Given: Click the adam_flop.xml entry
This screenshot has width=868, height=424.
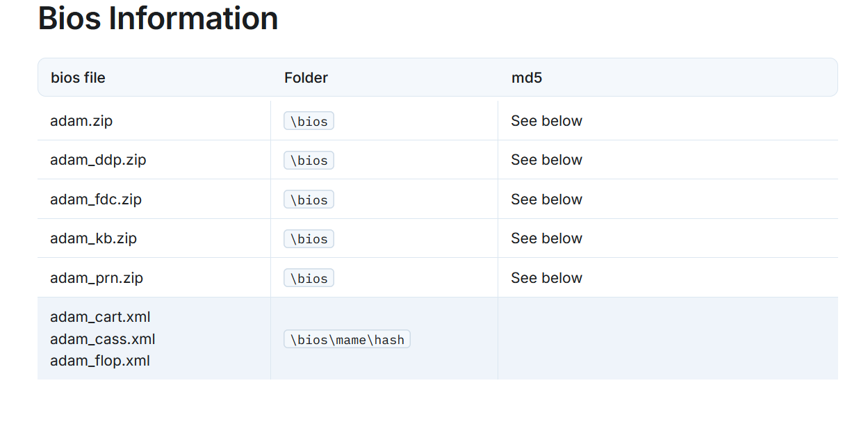Looking at the screenshot, I should pos(100,361).
